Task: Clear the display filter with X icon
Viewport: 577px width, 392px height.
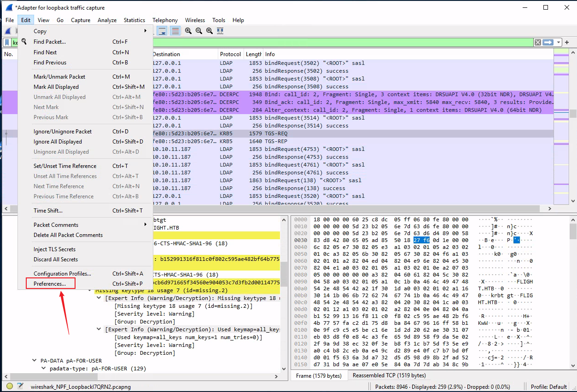Action: pyautogui.click(x=537, y=42)
